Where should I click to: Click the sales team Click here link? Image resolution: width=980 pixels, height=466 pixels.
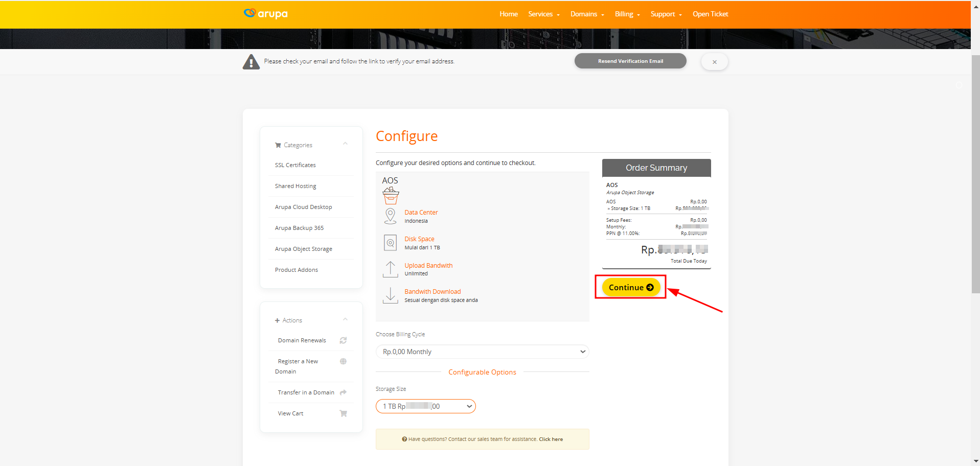551,439
